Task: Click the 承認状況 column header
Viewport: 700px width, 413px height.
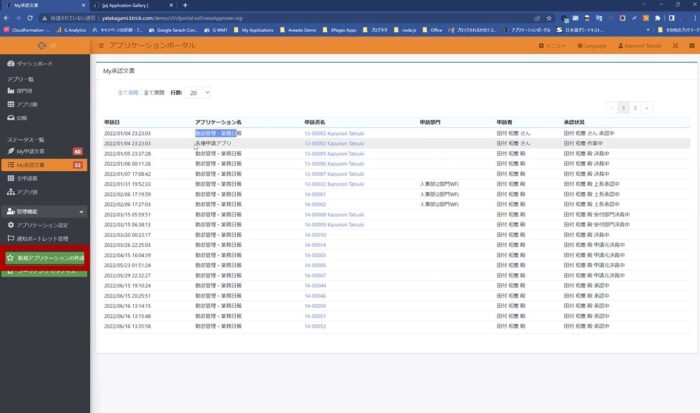Action: tap(574, 122)
